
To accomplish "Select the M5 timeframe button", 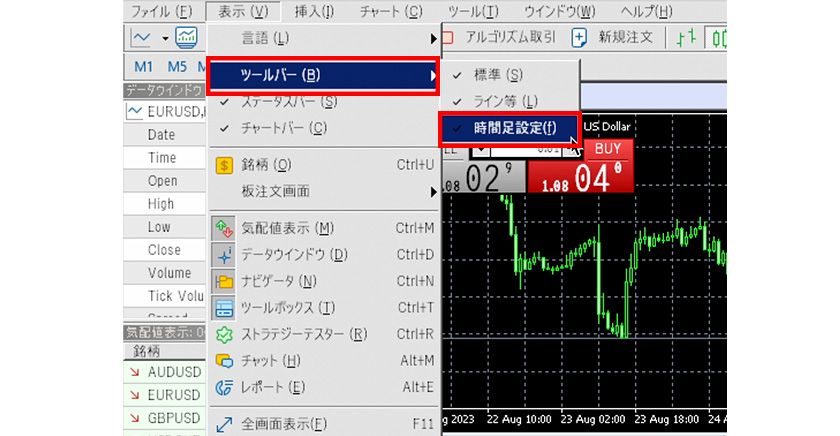I will [x=177, y=67].
